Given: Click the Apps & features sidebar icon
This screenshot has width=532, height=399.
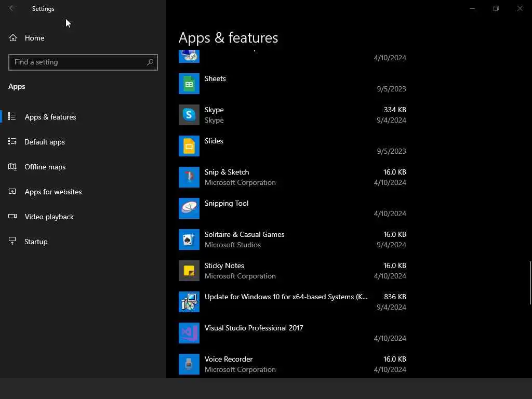Looking at the screenshot, I should (x=12, y=117).
